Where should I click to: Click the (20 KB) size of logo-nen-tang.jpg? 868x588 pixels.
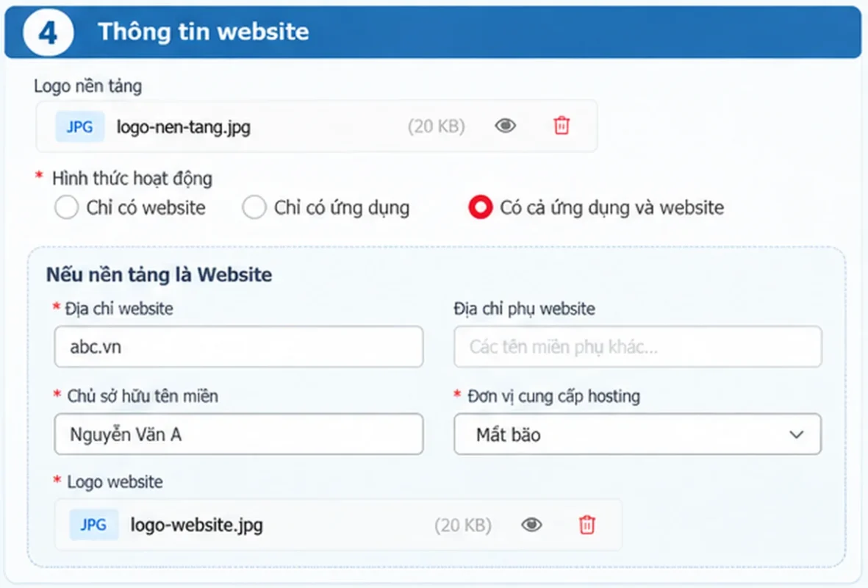(437, 126)
